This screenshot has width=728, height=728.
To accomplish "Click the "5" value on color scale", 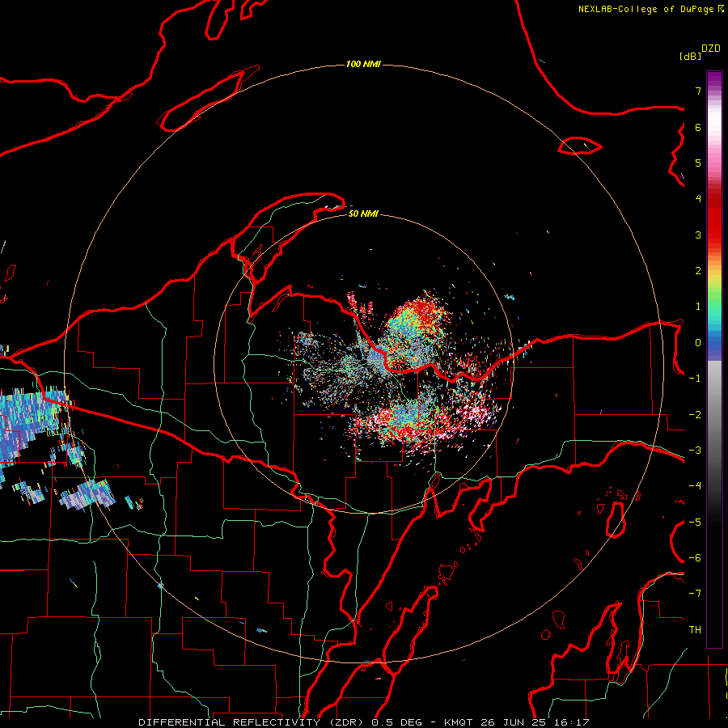I will 698,163.
